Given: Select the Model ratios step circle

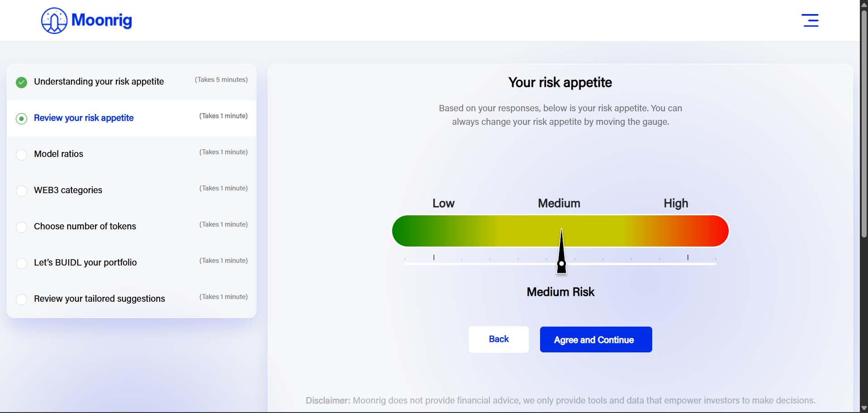Looking at the screenshot, I should click(21, 155).
